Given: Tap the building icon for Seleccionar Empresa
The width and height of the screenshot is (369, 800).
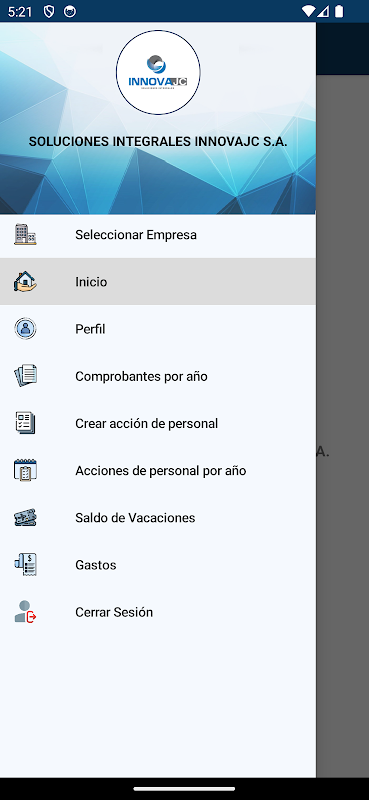Looking at the screenshot, I should tap(25, 235).
